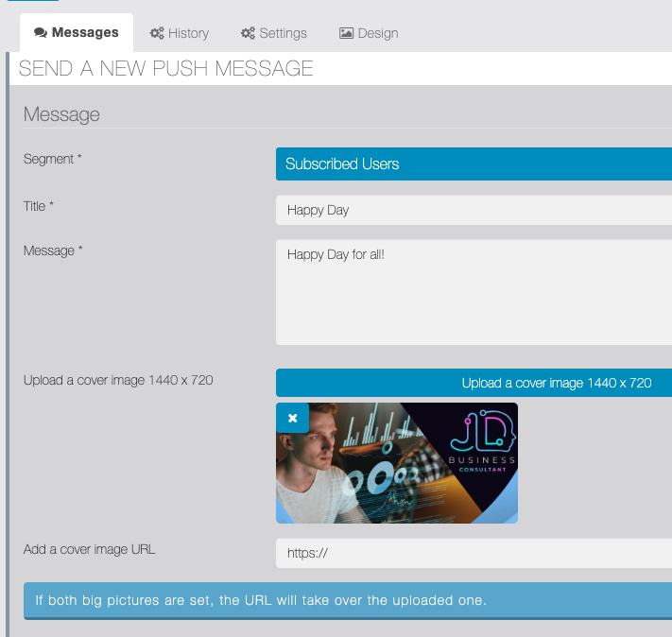Image resolution: width=672 pixels, height=637 pixels.
Task: Click the Add a cover image URL label
Action: (x=89, y=549)
